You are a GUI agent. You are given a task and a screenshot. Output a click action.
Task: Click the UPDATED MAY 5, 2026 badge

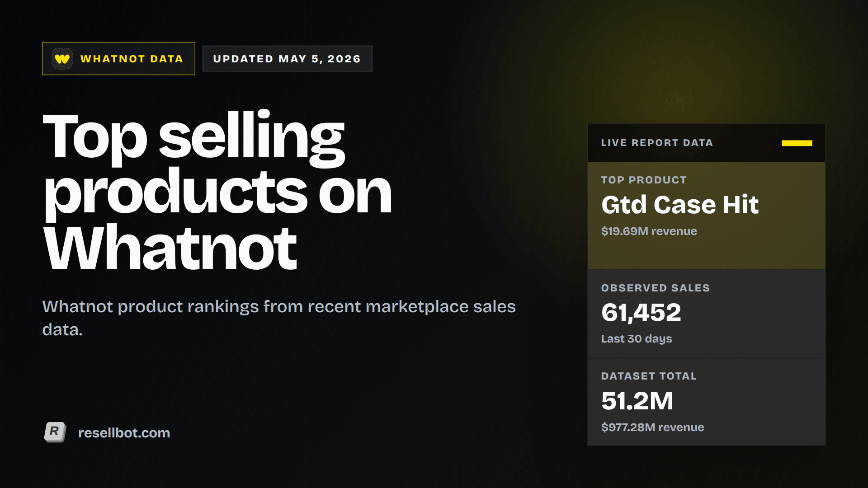[287, 59]
